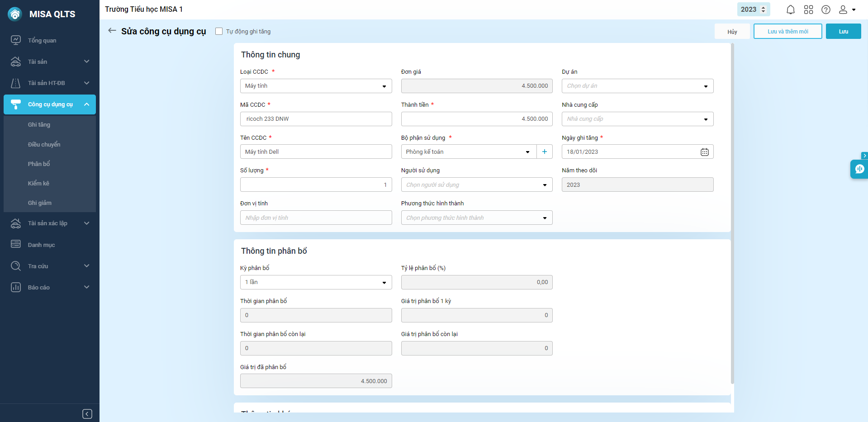Enable the Tự động ghi tăng checkbox
This screenshot has width=868, height=422.
[219, 31]
